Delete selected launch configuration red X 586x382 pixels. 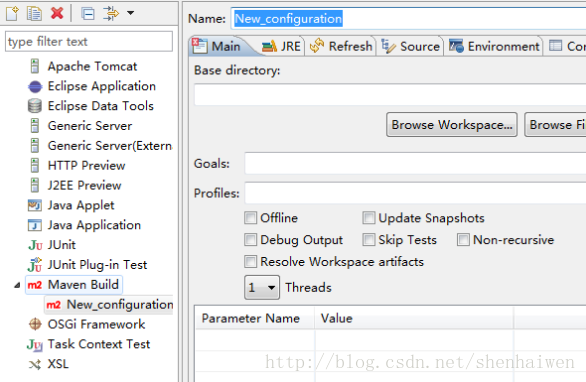click(x=57, y=13)
